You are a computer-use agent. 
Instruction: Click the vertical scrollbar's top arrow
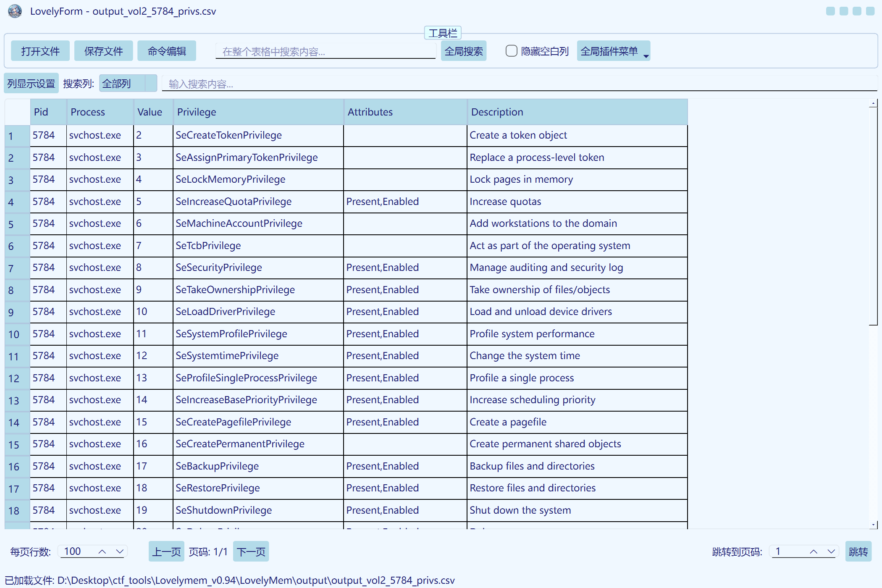click(x=873, y=103)
